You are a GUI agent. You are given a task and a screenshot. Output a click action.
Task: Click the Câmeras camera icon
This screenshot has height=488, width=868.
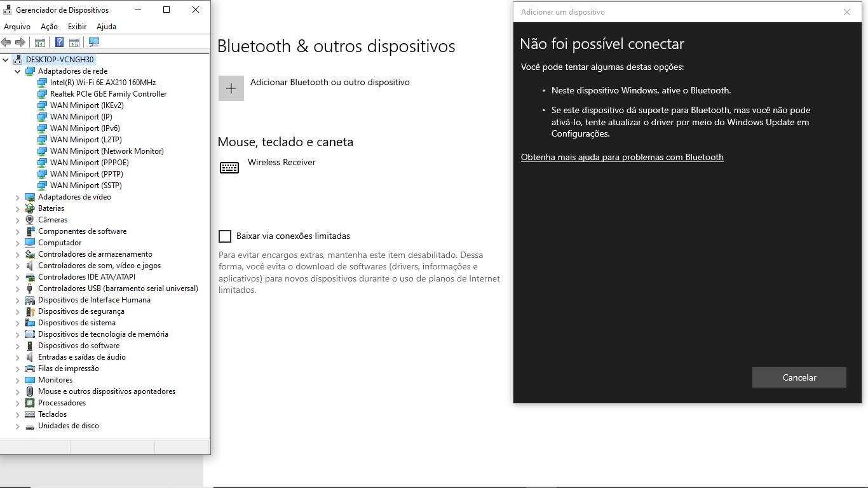tap(30, 220)
